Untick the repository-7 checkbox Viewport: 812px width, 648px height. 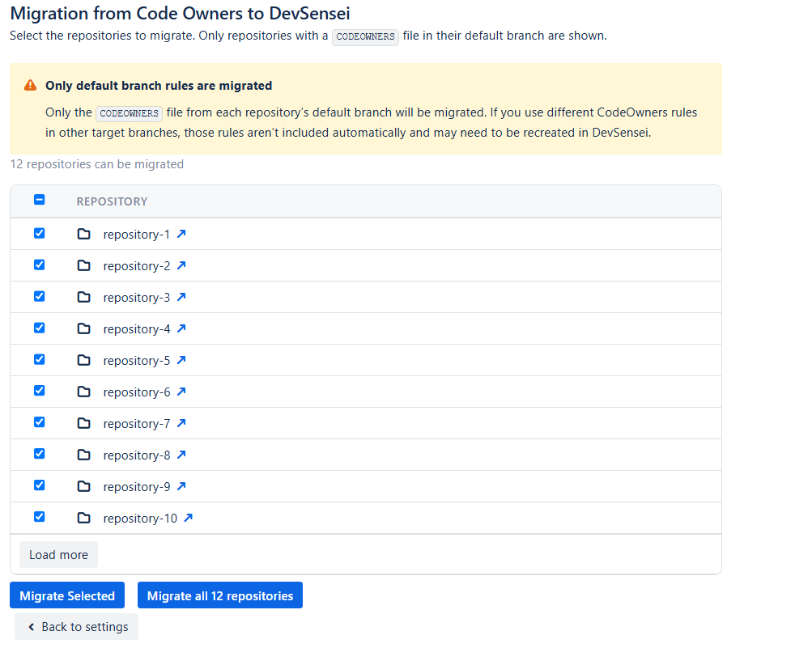click(40, 422)
